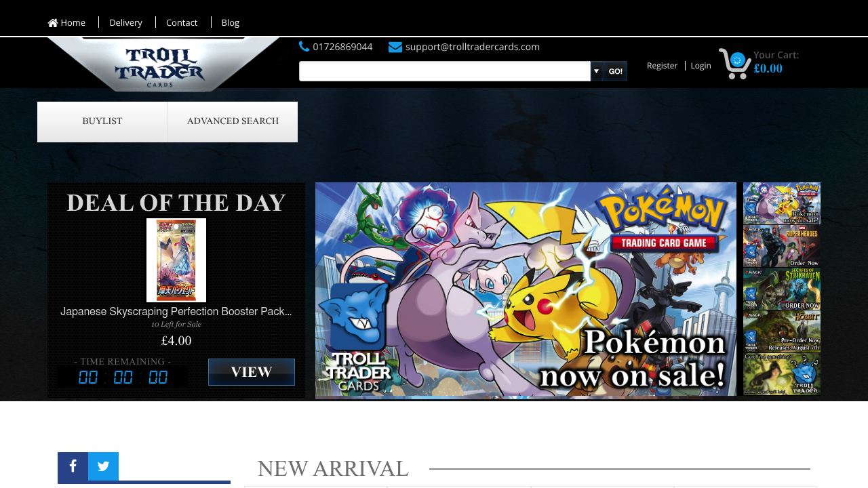Select The Hobbit Pre-Order thumbnail
The height and width of the screenshot is (488, 868).
(782, 331)
